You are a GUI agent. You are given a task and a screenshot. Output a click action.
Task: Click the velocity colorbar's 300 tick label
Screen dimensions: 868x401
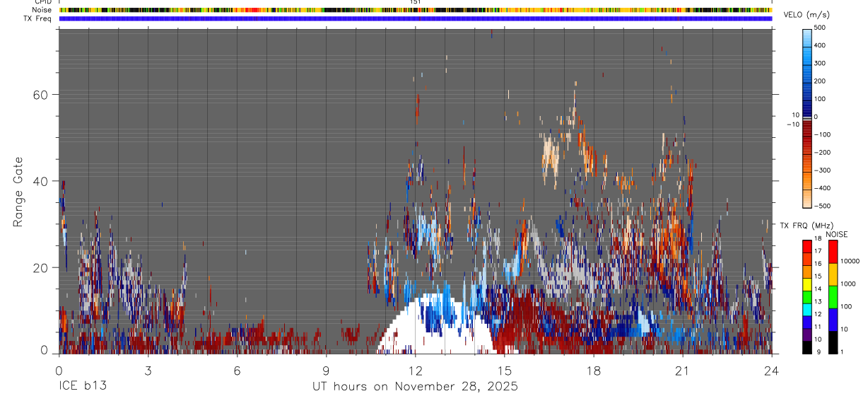[820, 63]
